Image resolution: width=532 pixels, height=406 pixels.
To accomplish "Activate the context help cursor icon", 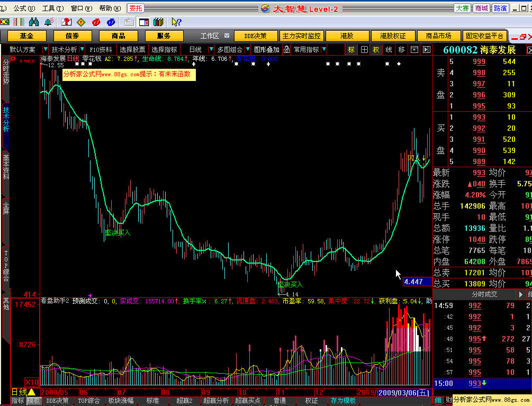I will click(176, 22).
